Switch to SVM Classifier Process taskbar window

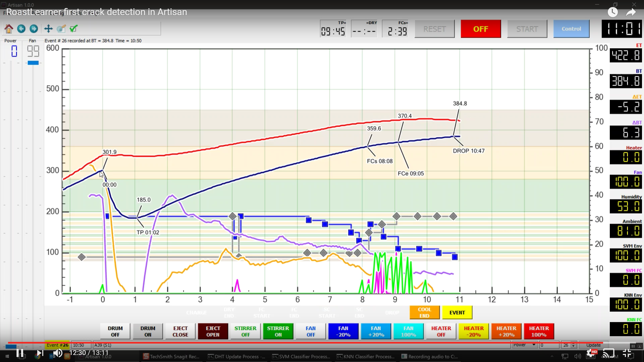pos(301,357)
